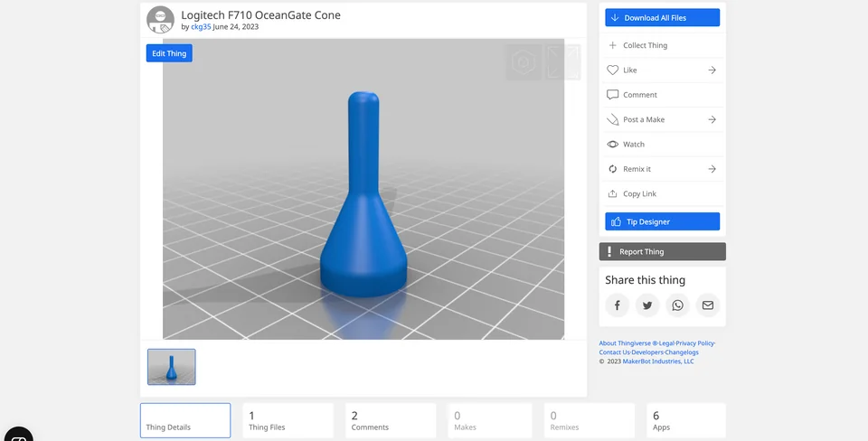The width and height of the screenshot is (868, 441).
Task: Click the Copy Link share icon
Action: tap(612, 193)
